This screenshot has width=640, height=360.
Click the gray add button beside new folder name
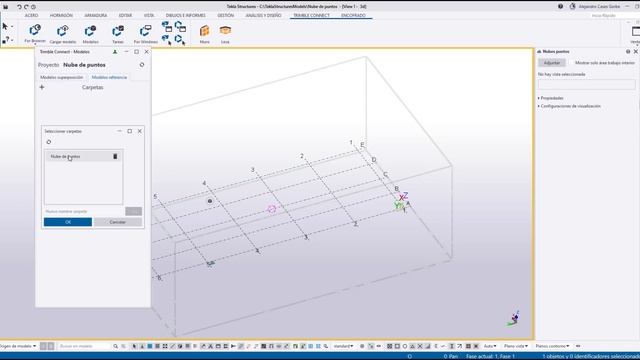tap(133, 211)
